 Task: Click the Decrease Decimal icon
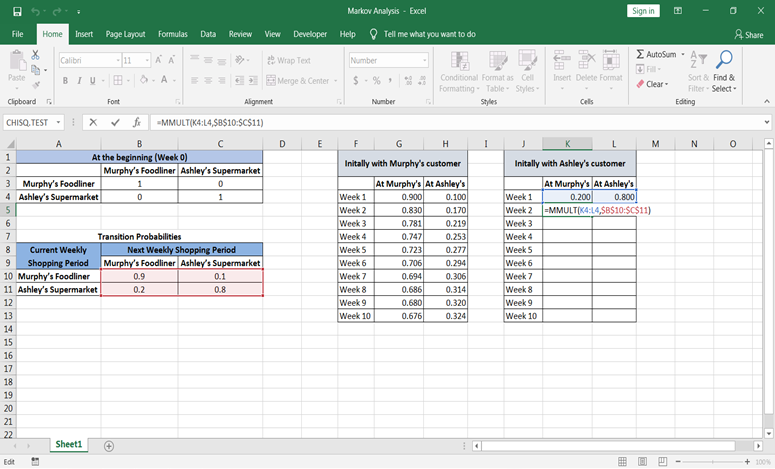(422, 80)
